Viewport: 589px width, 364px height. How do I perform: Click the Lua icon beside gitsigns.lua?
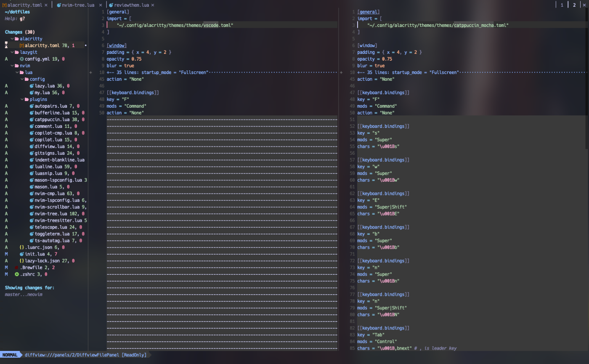32,153
